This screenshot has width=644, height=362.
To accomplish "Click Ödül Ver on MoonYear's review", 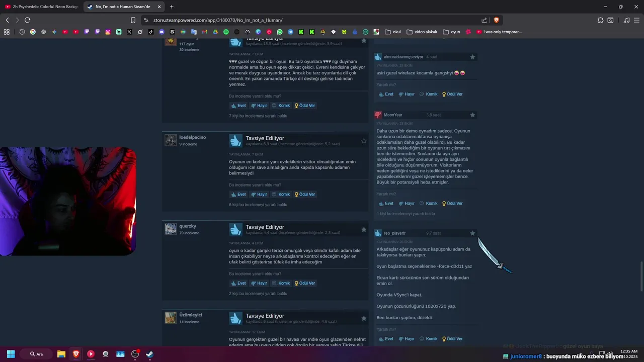I will point(452,204).
